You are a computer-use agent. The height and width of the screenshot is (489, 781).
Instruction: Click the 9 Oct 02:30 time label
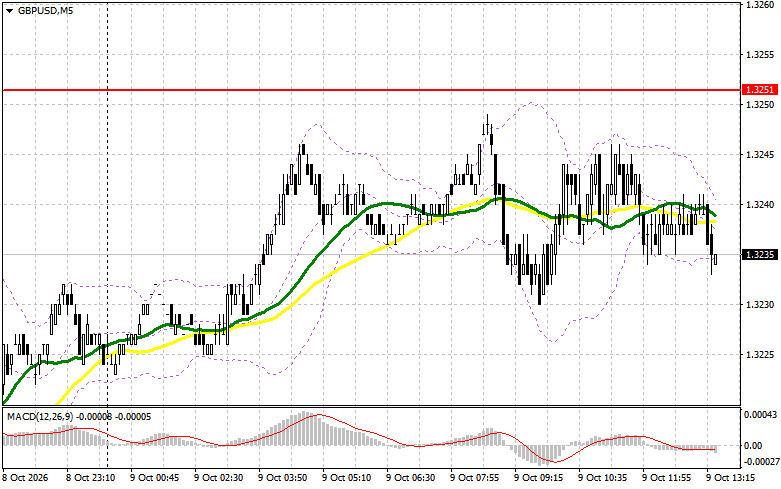pos(219,478)
